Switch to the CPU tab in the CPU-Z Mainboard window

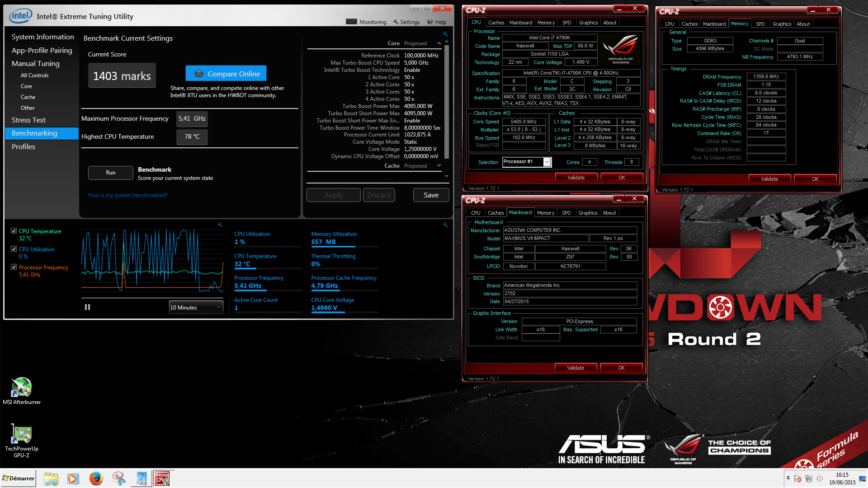(476, 213)
